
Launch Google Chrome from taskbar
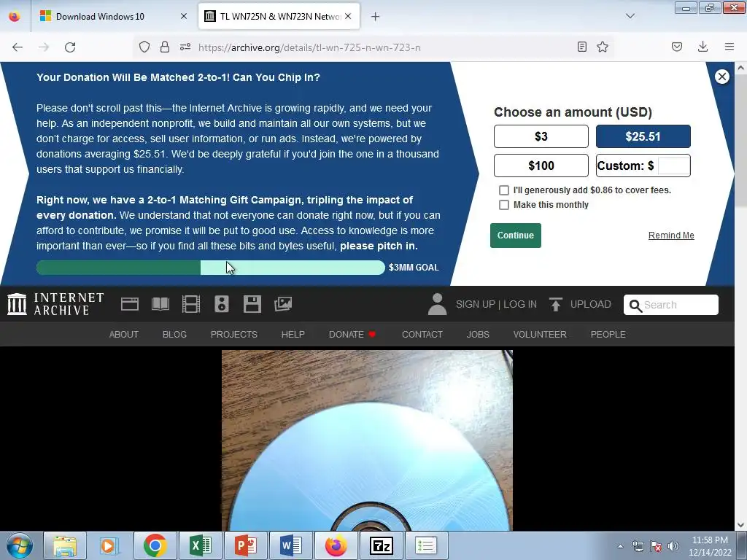tap(155, 545)
